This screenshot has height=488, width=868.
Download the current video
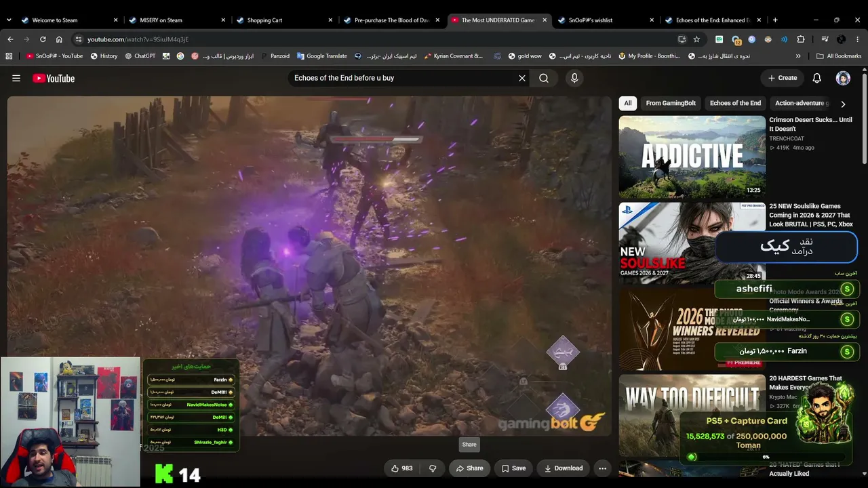click(x=563, y=468)
